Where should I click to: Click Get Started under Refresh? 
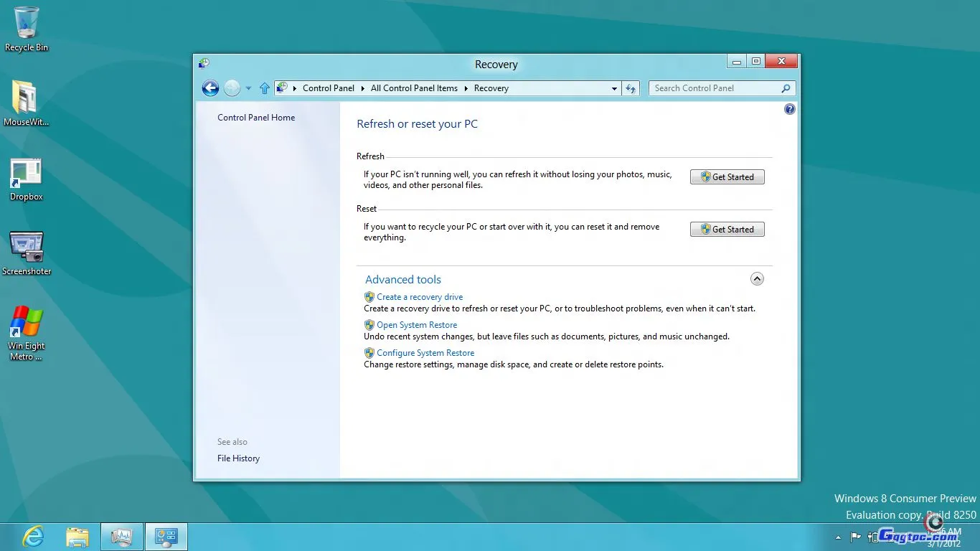click(x=727, y=177)
